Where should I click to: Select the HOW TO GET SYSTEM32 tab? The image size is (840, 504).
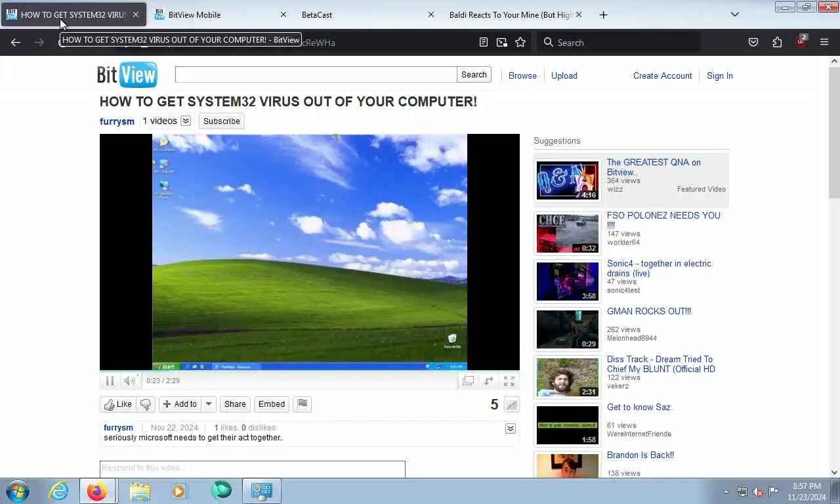[x=74, y=14]
